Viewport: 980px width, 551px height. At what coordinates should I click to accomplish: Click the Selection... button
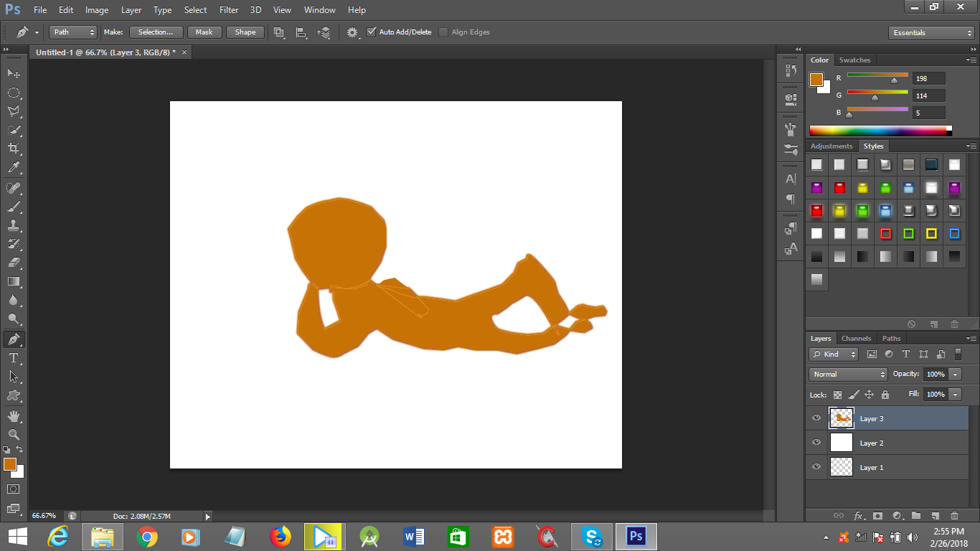[x=156, y=32]
